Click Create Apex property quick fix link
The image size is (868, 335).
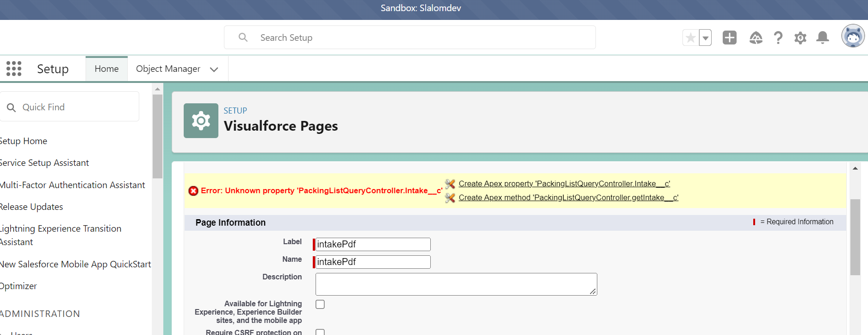coord(564,183)
